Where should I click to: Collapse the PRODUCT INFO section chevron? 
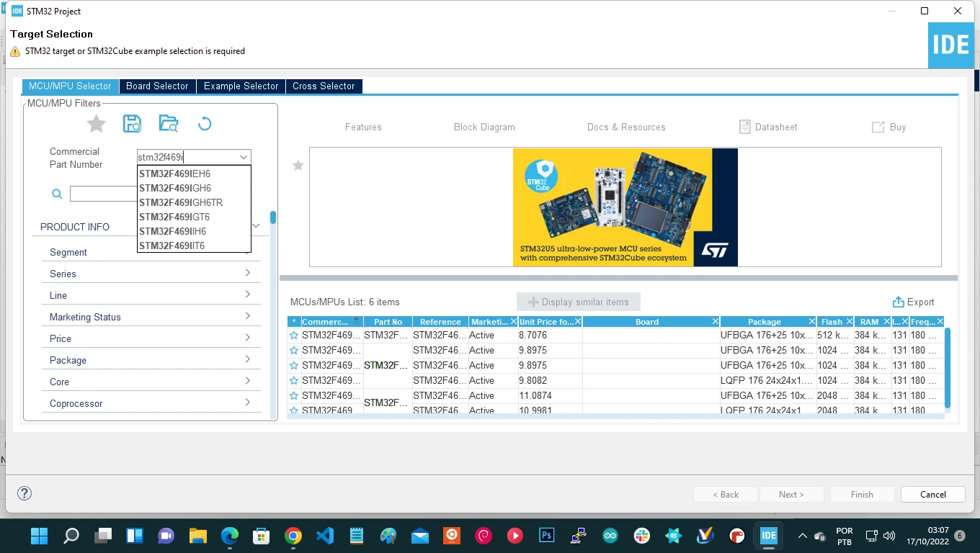[x=255, y=226]
